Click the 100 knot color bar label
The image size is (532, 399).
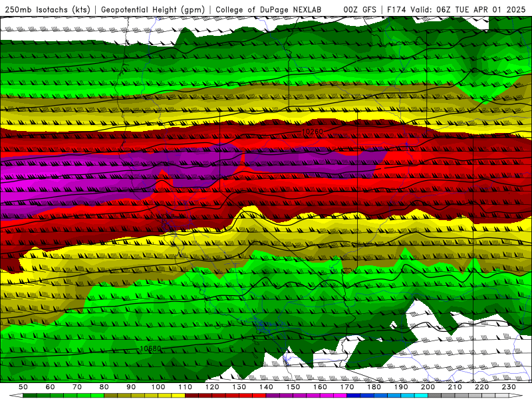[158, 387]
